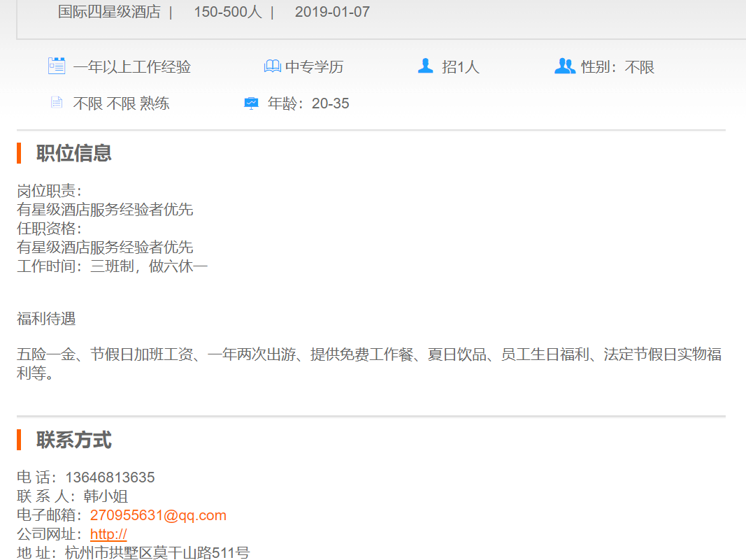The width and height of the screenshot is (746, 560).
Task: Click the 中专学历 education requirement text
Action: [x=315, y=67]
